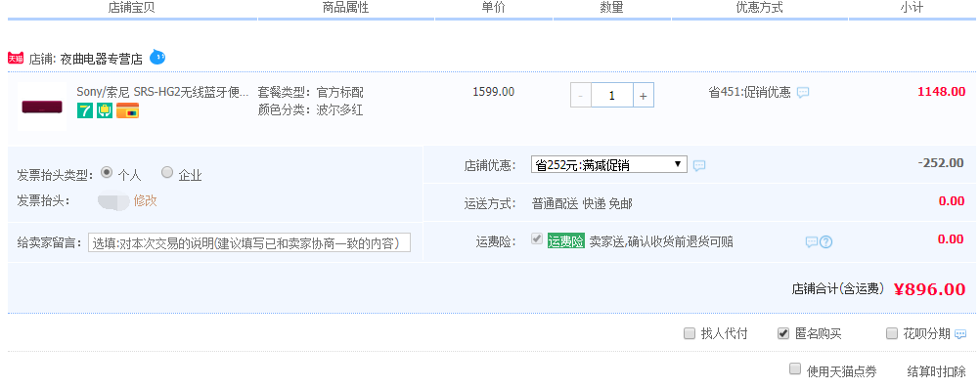The height and width of the screenshot is (389, 980).
Task: Click the orange credit card icon
Action: pyautogui.click(x=127, y=110)
